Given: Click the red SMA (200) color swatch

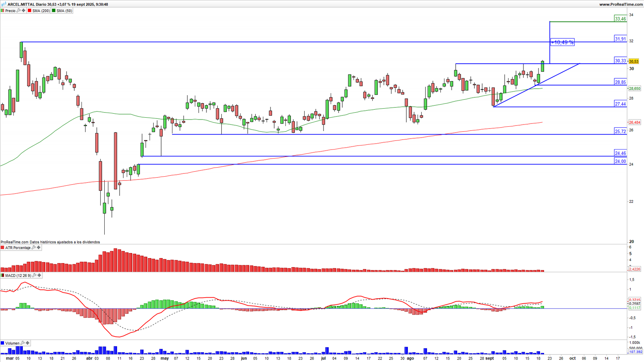Looking at the screenshot, I should click(x=30, y=11).
